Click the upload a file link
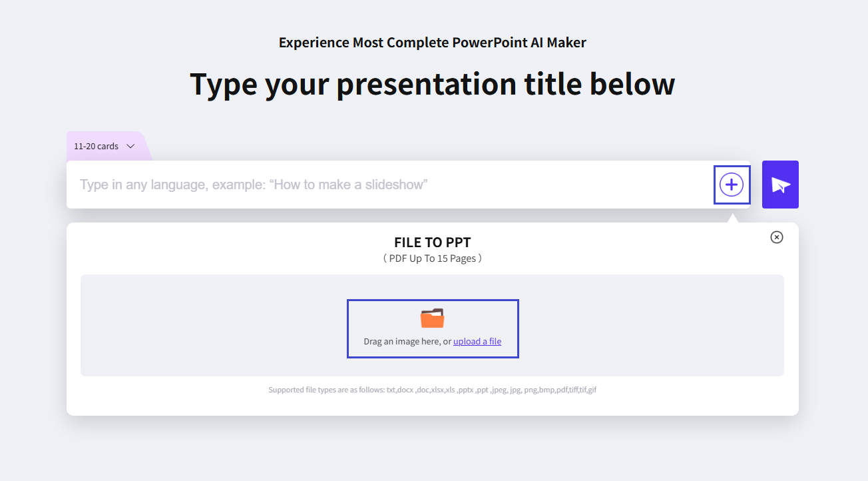Viewport: 868px width, 481px height. [477, 341]
